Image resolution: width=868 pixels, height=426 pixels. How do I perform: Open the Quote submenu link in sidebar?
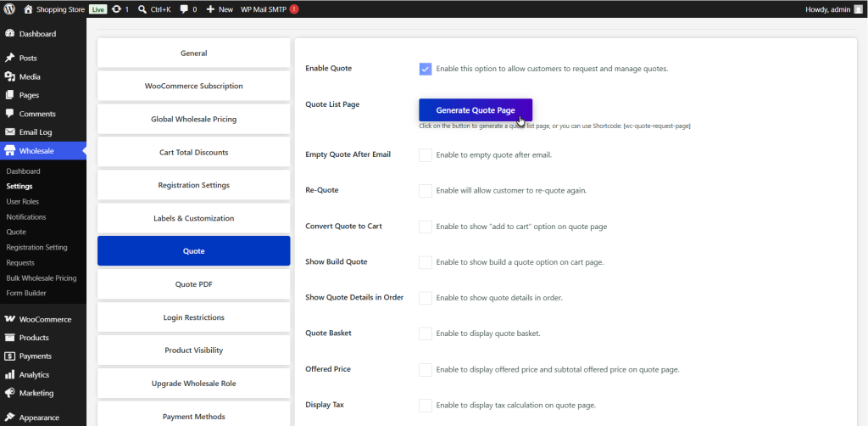click(16, 233)
